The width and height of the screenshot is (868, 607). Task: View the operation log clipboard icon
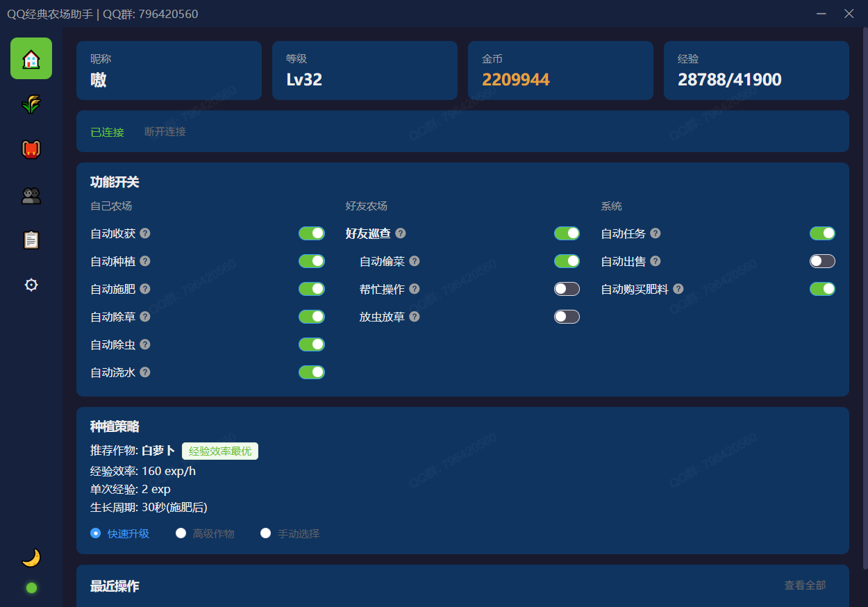31,240
